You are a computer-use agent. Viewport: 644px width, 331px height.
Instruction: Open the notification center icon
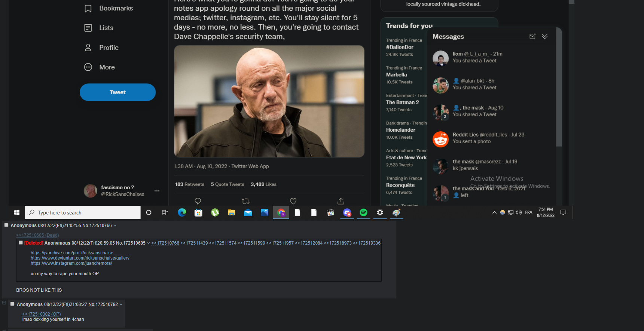563,212
